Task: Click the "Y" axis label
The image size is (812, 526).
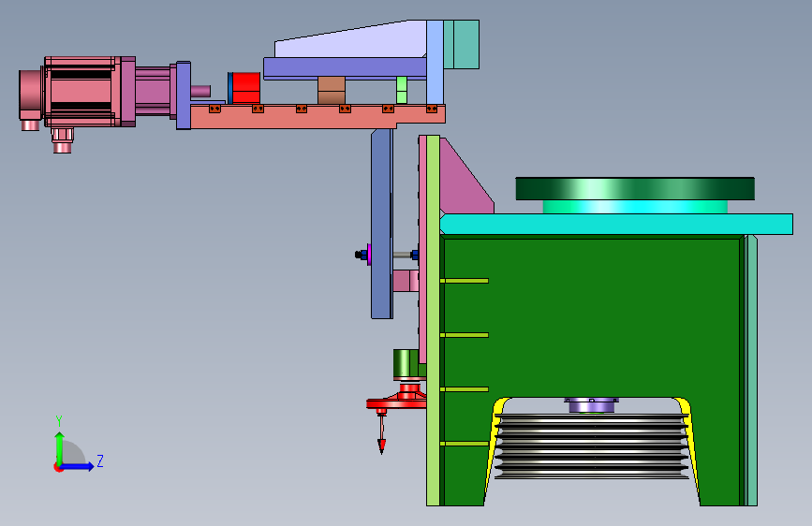Action: 59,421
